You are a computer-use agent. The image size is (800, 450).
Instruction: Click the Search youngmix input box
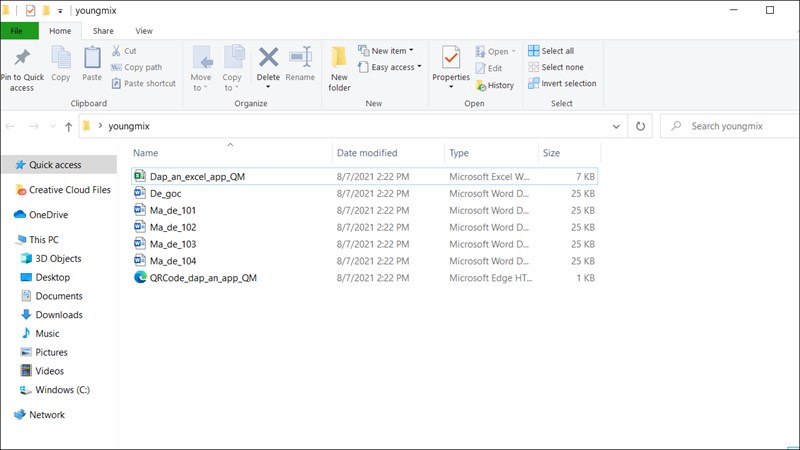coord(735,127)
